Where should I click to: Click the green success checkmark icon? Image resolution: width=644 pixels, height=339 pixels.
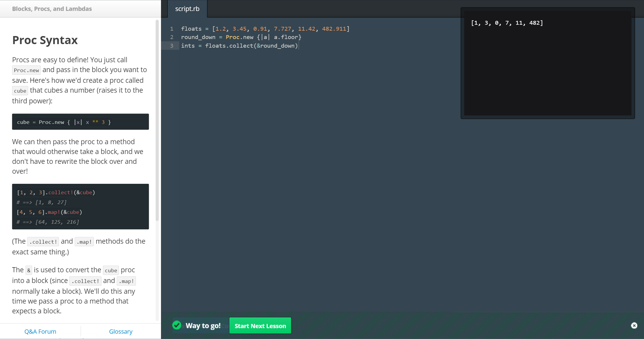coord(177,325)
